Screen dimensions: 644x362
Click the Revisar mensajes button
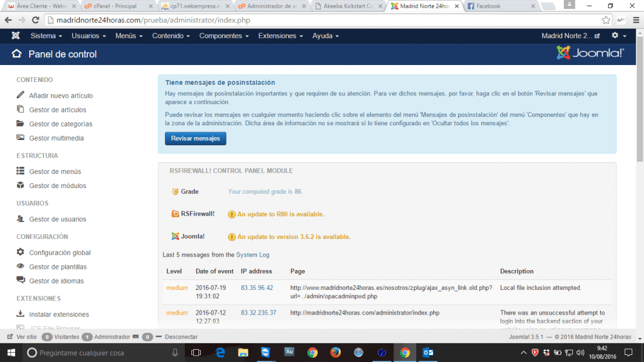point(196,138)
